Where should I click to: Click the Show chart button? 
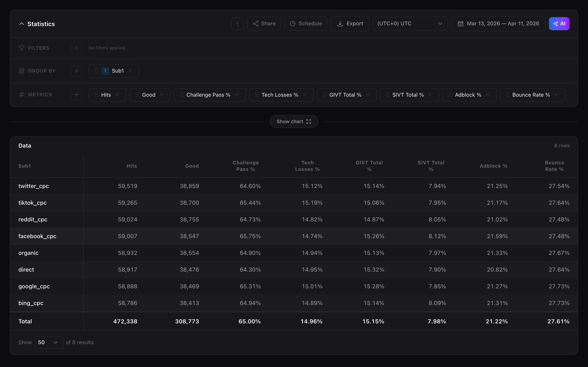(294, 121)
